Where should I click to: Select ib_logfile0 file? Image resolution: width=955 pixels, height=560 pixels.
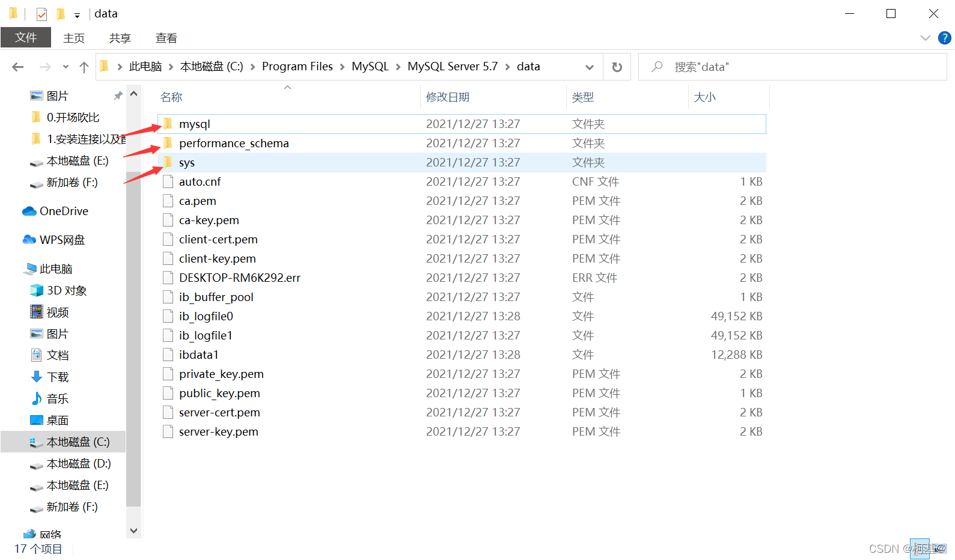462,316
